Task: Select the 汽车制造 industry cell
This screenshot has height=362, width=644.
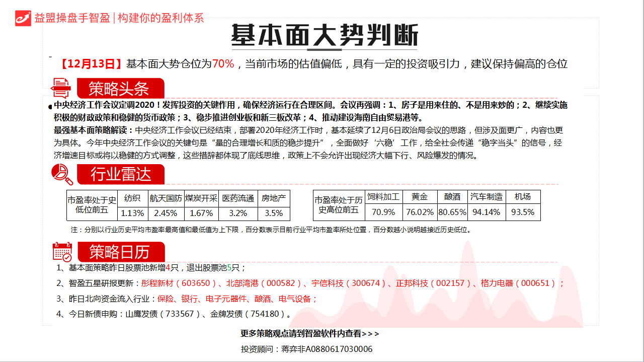Action: (486, 197)
